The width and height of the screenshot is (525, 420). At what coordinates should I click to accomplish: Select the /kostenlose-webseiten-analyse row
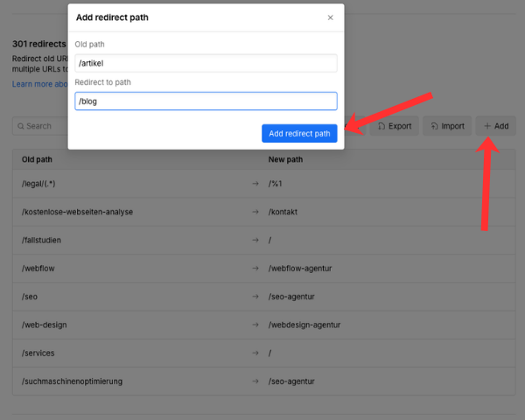coord(264,212)
